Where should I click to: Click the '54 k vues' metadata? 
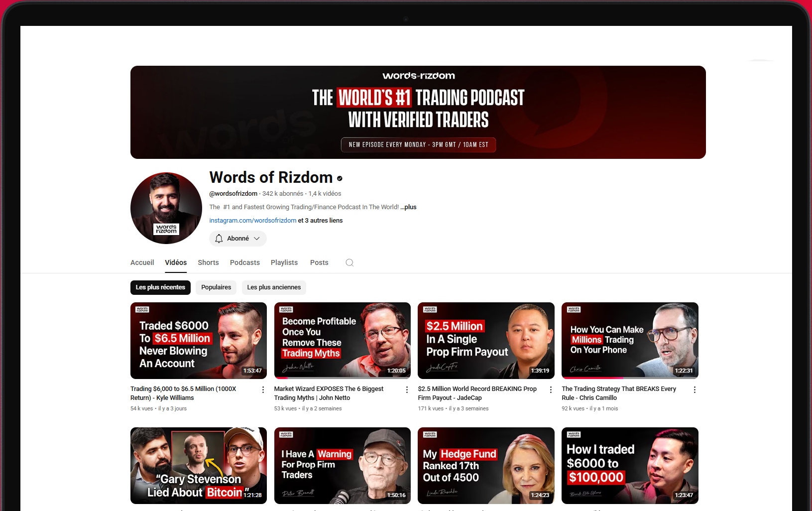tap(142, 408)
